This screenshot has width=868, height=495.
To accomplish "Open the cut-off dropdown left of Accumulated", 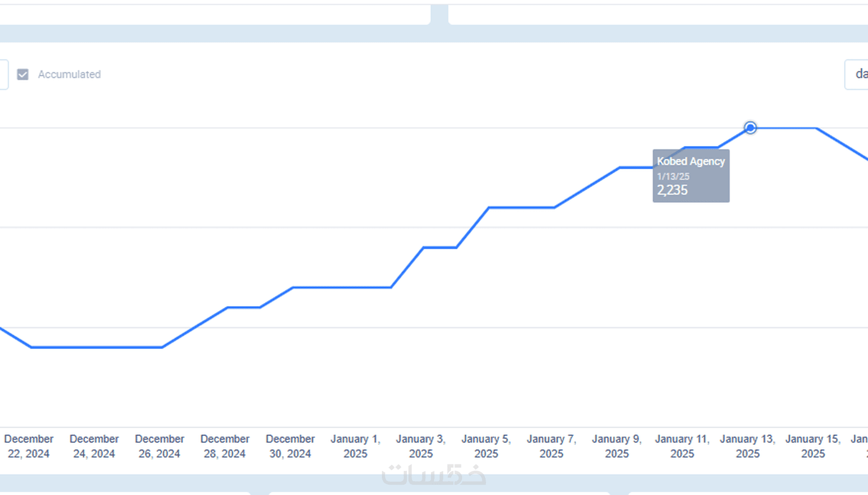I will 4,75.
